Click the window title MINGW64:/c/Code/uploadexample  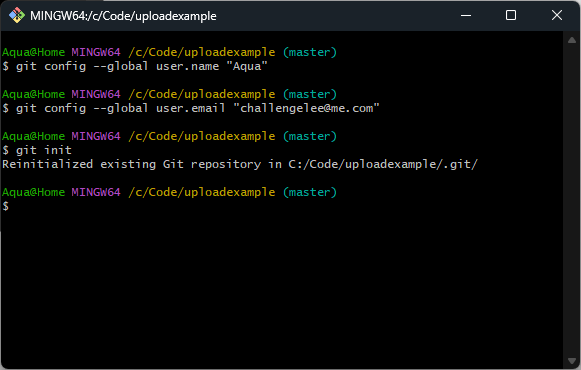click(123, 16)
